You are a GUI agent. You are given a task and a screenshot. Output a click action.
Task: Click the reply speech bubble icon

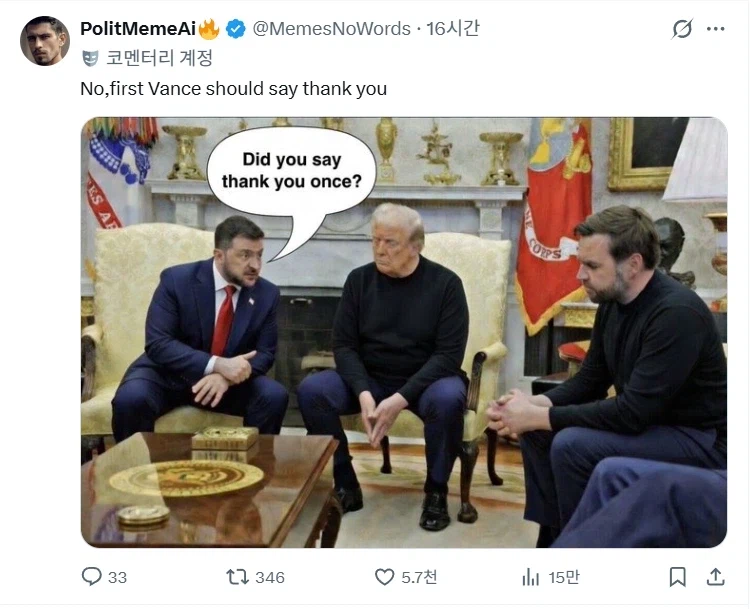click(x=91, y=576)
